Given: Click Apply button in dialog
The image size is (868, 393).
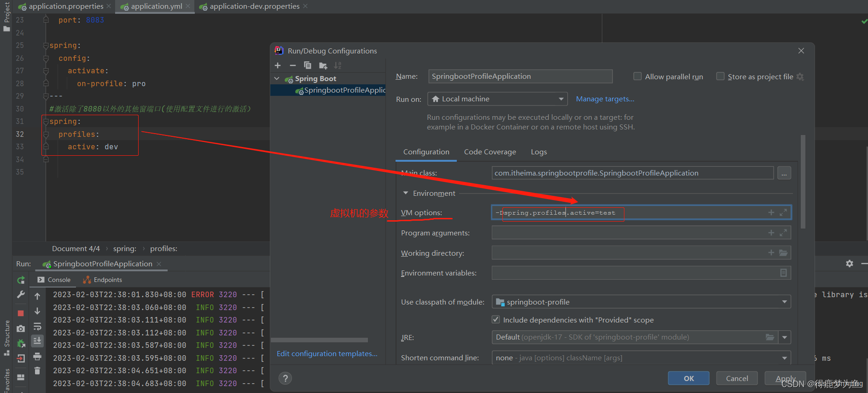Looking at the screenshot, I should tap(785, 378).
